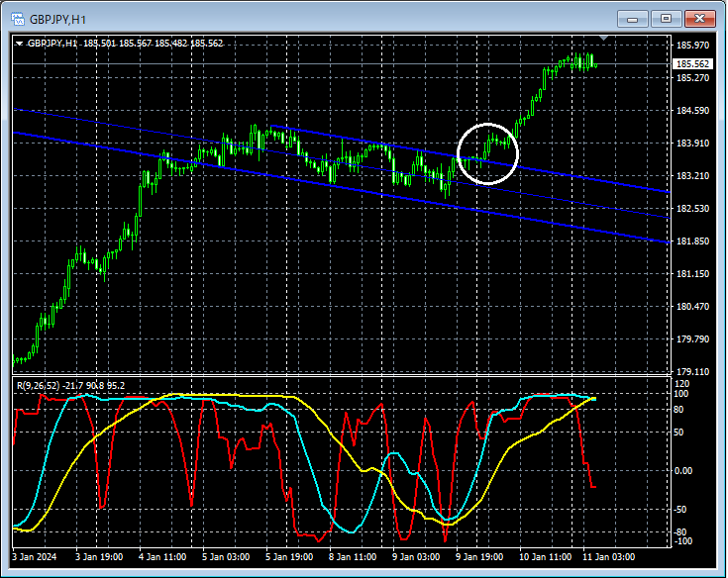Maximize the GBPJPY,H1 chart window
This screenshot has width=728, height=578.
[666, 19]
